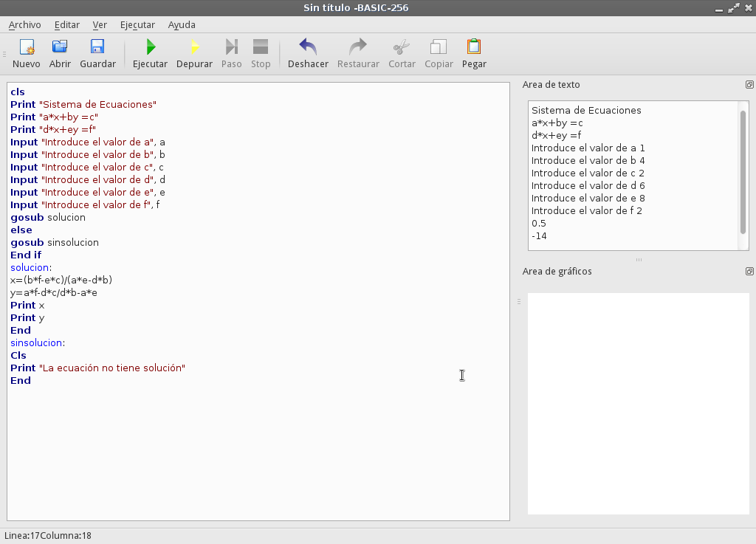Screen dimensions: 756x544
Task: Click the undock icon on Area de texto panel
Action: (749, 85)
